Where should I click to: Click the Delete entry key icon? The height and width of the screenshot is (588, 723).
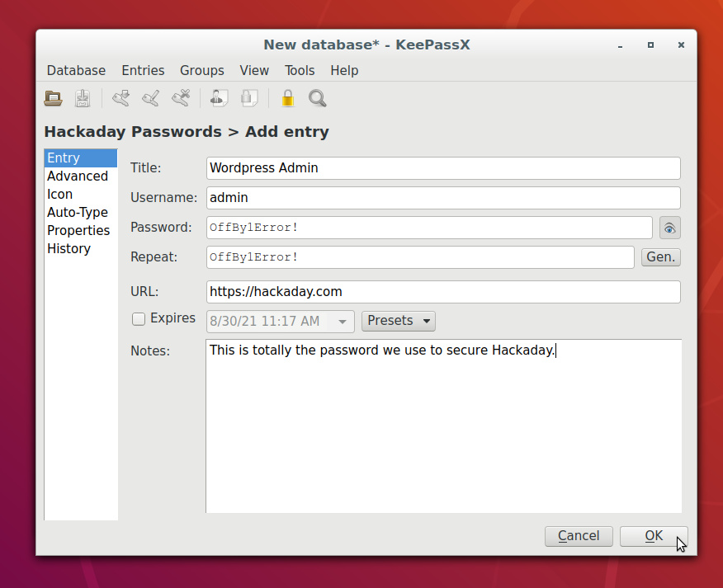click(x=181, y=99)
